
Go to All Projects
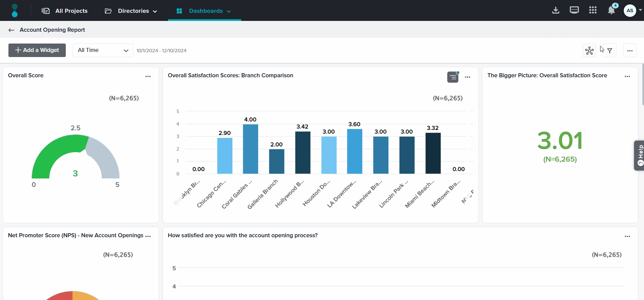(x=65, y=11)
